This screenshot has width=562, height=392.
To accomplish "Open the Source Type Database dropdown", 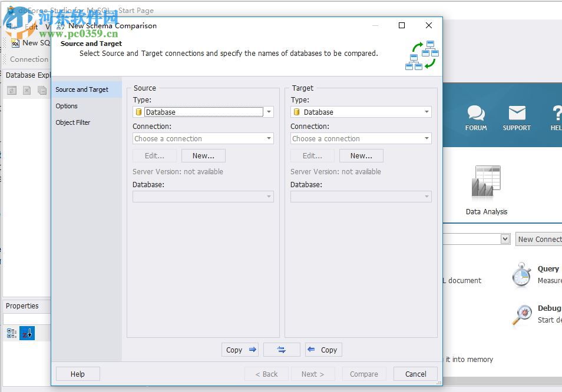I will tap(269, 112).
